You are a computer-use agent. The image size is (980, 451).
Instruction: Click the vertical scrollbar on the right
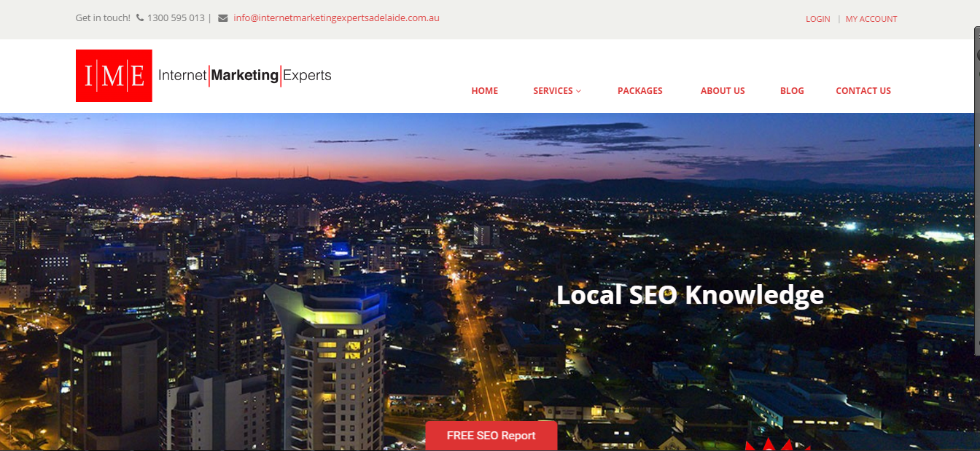pos(976,219)
